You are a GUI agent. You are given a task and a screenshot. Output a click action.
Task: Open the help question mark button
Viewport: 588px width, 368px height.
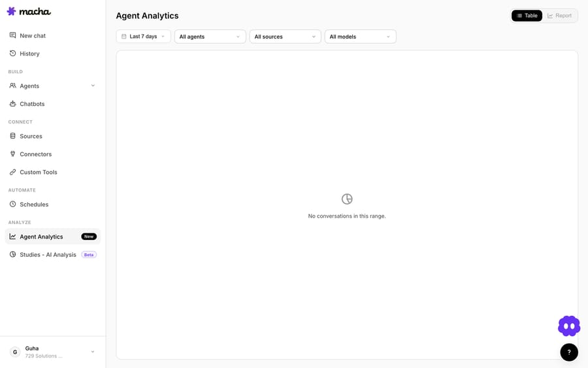[x=569, y=352]
